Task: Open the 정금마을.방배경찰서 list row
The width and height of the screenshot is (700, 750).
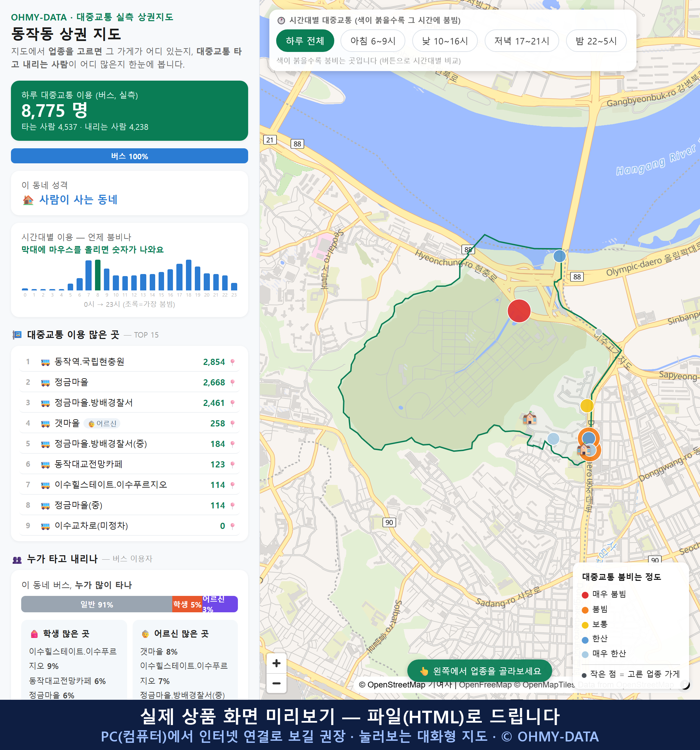Action: [130, 403]
